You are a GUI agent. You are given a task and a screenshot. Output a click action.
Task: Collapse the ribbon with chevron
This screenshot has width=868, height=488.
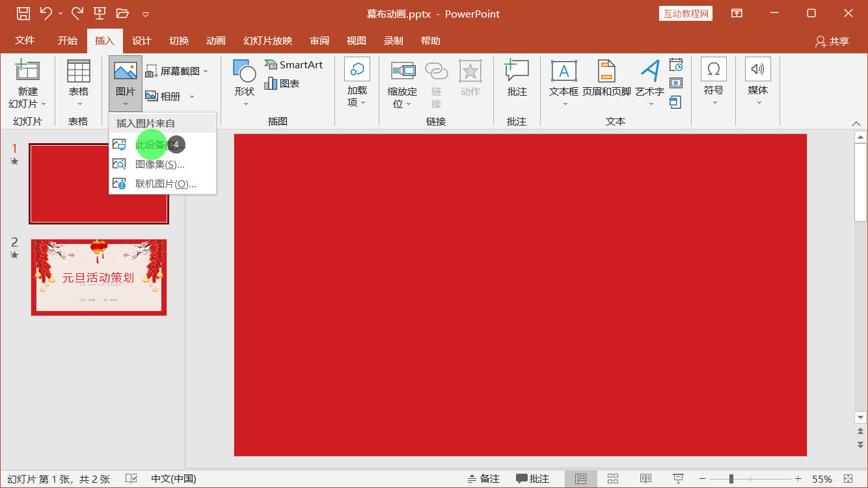(856, 122)
